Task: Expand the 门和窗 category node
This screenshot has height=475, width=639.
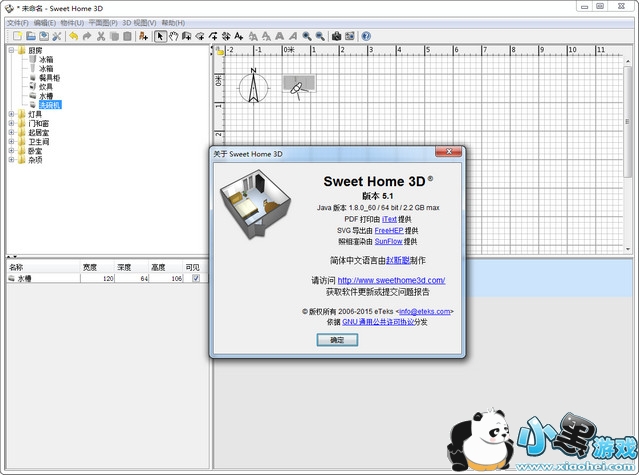Action: pyautogui.click(x=12, y=123)
